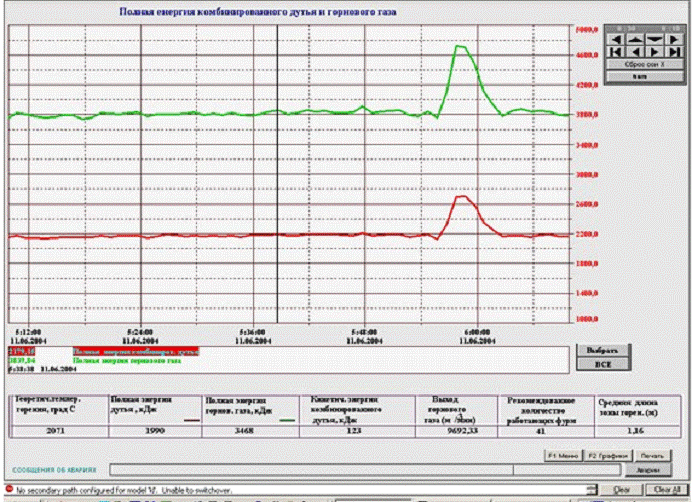Click the 'Clear All' button in status bar
This screenshot has height=502, width=692.
point(663,489)
